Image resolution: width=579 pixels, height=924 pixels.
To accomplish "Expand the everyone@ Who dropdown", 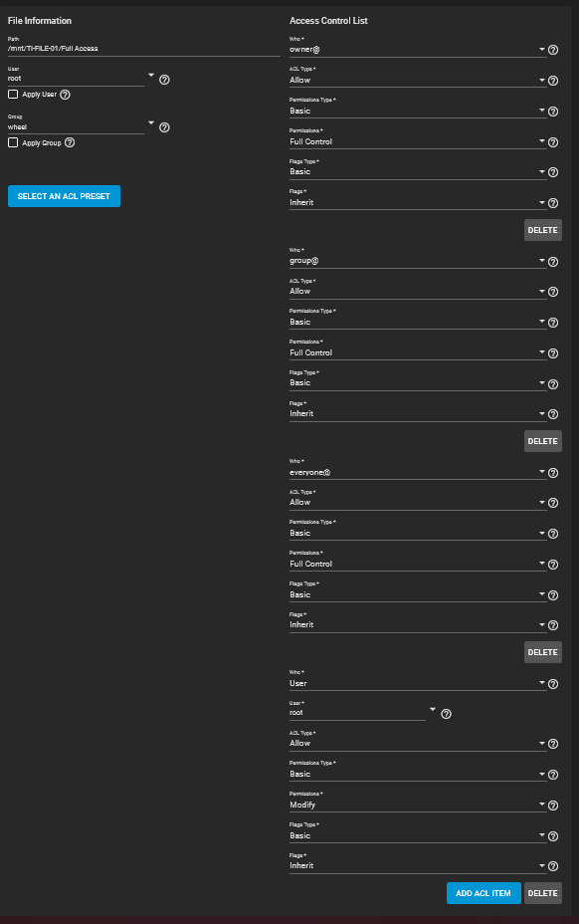I will pyautogui.click(x=418, y=472).
